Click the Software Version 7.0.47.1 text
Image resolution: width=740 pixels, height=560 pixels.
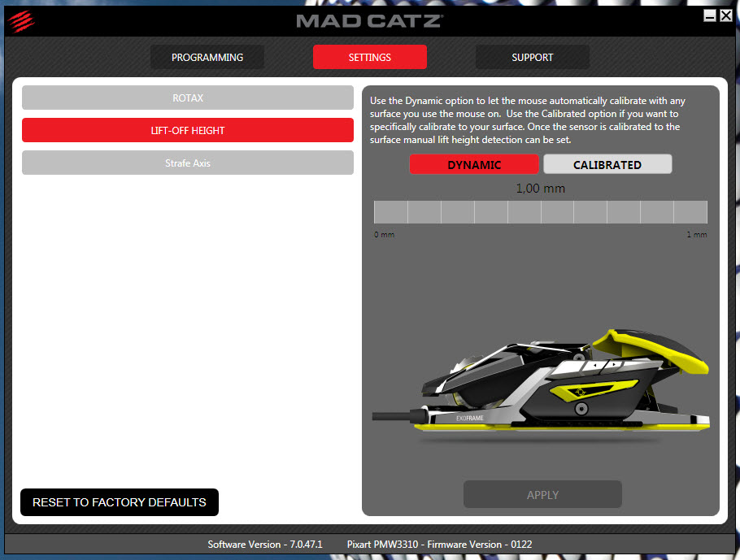pos(265,544)
